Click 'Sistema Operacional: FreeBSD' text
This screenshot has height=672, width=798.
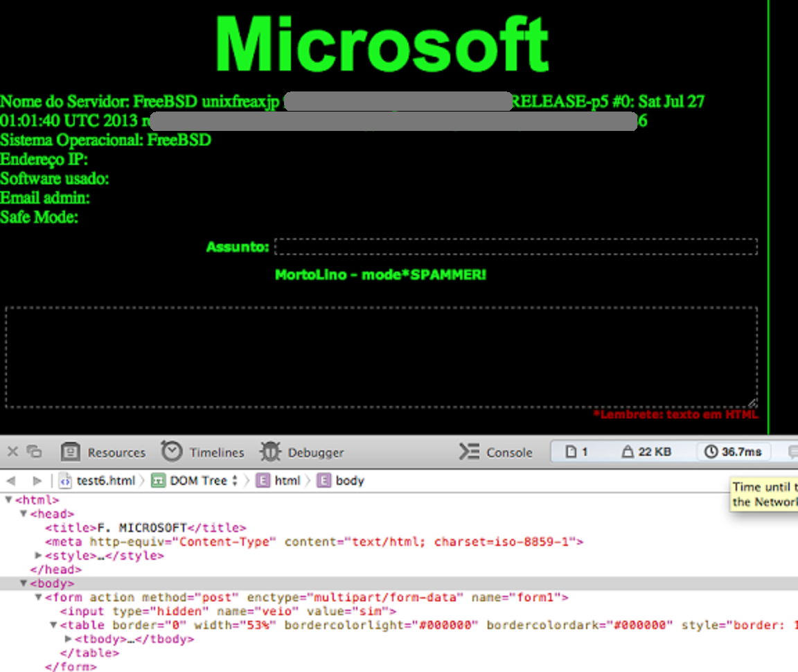pyautogui.click(x=105, y=140)
